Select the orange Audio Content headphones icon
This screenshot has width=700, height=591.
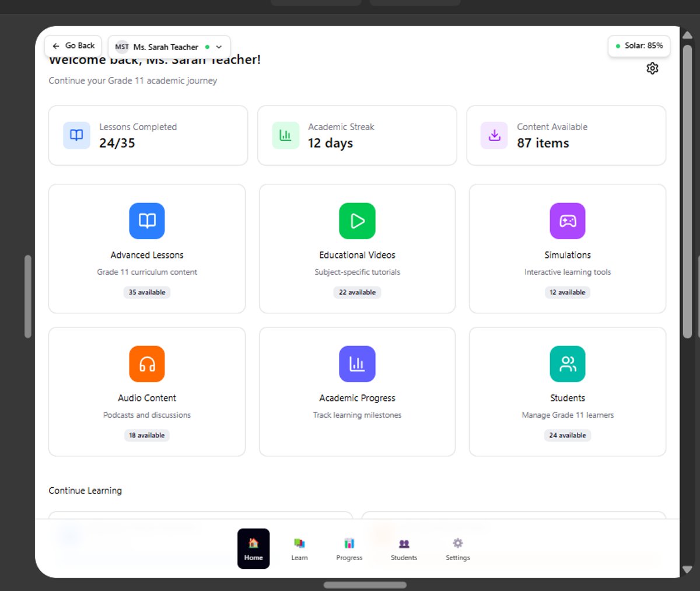pyautogui.click(x=147, y=364)
